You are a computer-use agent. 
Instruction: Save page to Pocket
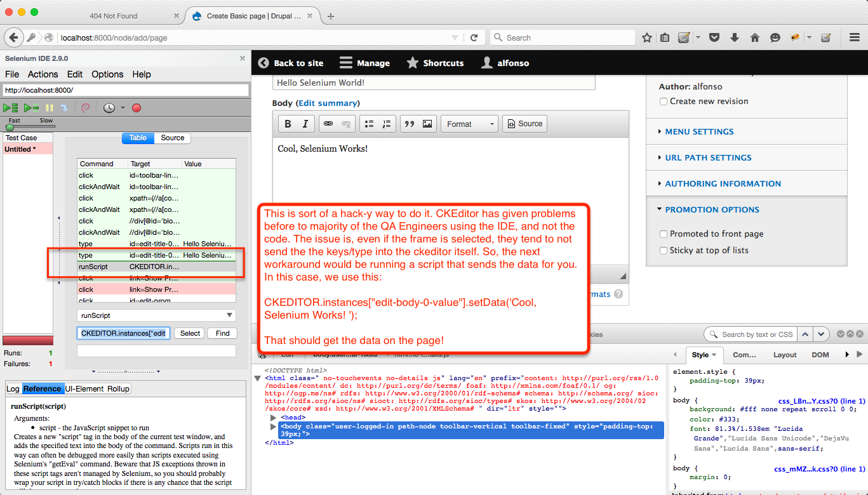714,37
